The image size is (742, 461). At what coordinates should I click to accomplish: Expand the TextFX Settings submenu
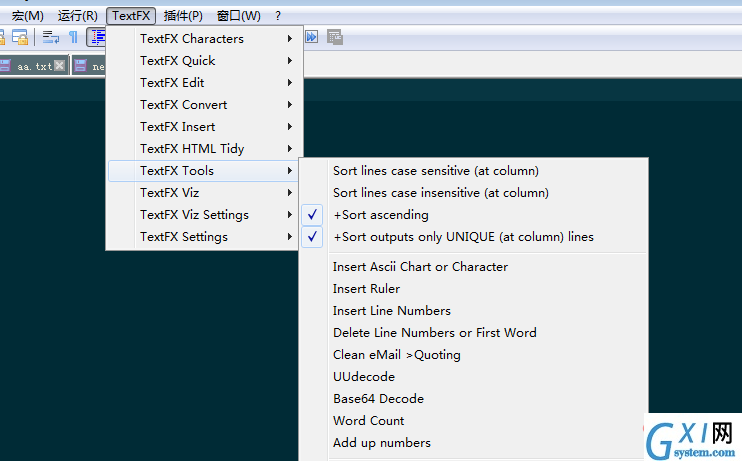[x=203, y=237]
